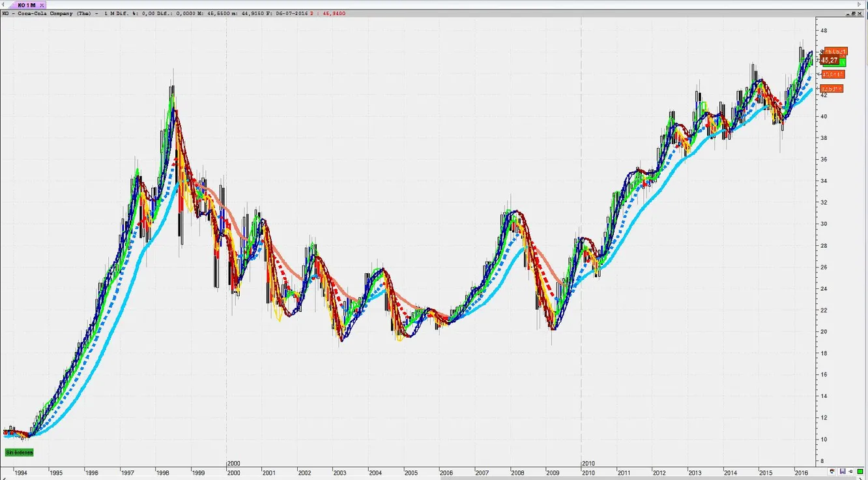
Task: Click the 2000 decade marker on time axis
Action: coord(233,463)
